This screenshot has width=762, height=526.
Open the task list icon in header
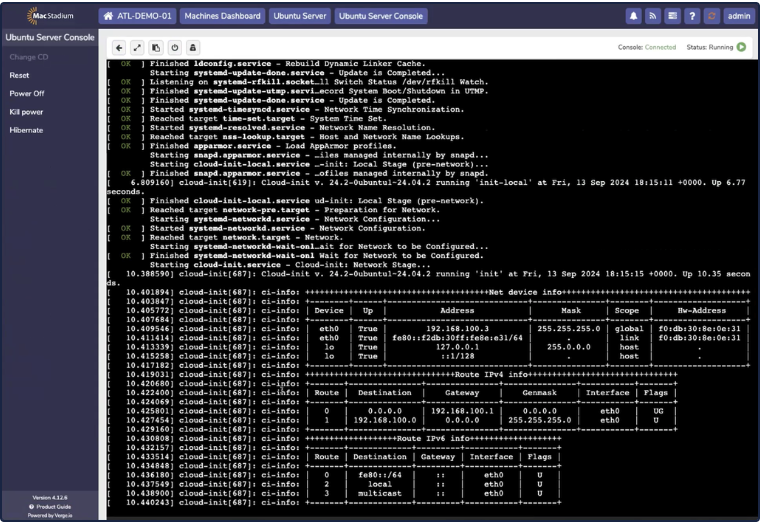click(x=672, y=16)
